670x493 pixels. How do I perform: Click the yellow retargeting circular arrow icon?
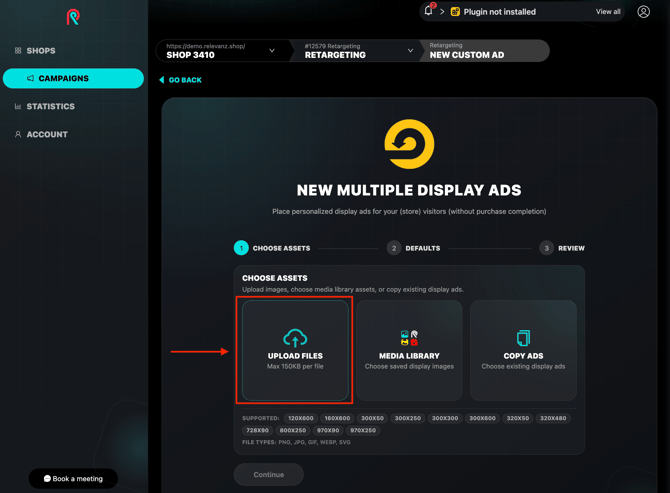(x=409, y=144)
